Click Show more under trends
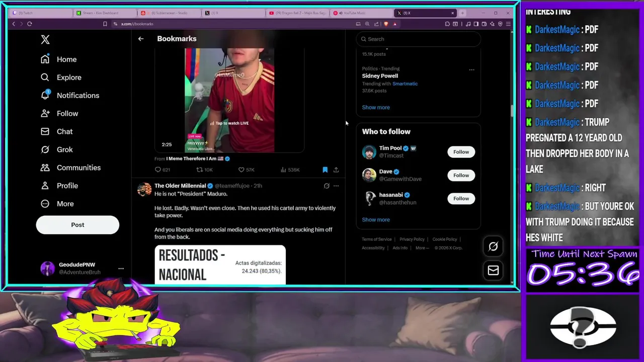Screen dimensions: 644x362 point(376,108)
